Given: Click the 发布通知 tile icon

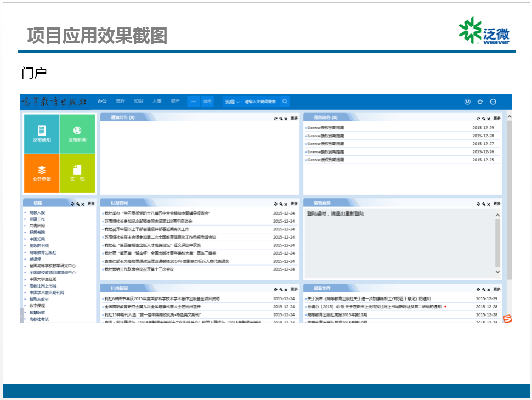Looking at the screenshot, I should pyautogui.click(x=42, y=131).
